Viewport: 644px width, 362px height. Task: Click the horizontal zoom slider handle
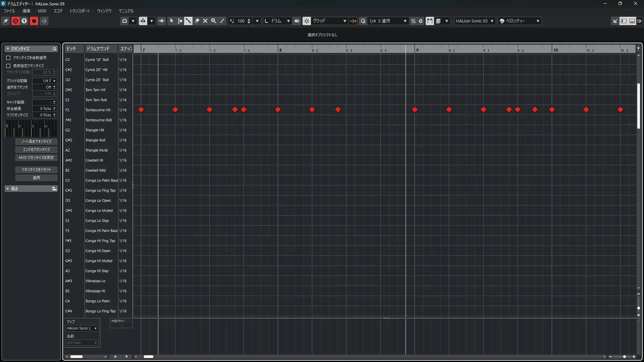coord(624,357)
